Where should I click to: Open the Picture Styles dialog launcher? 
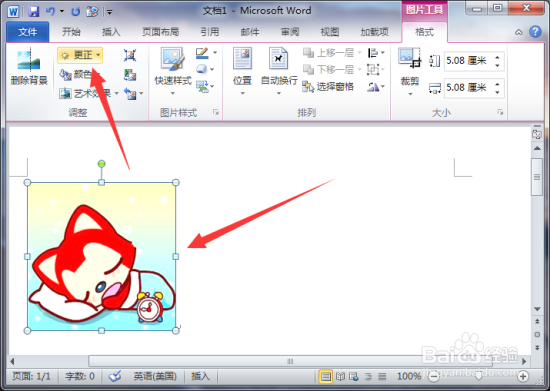[x=216, y=112]
